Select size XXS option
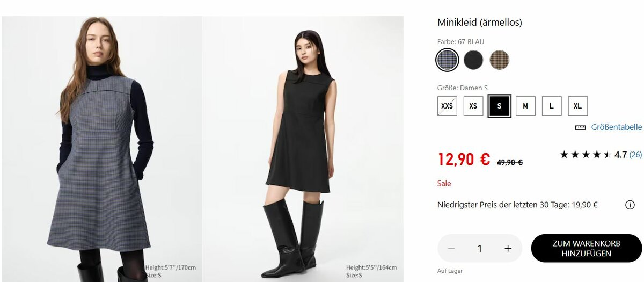The image size is (644, 282). (447, 106)
